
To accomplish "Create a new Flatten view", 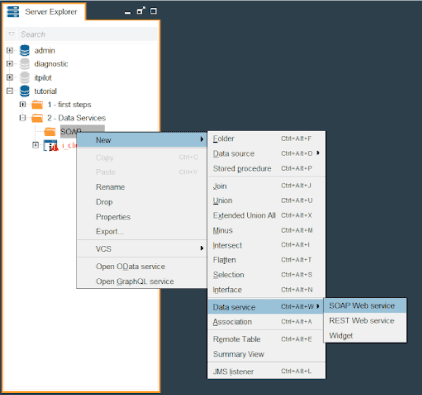I will coord(266,260).
